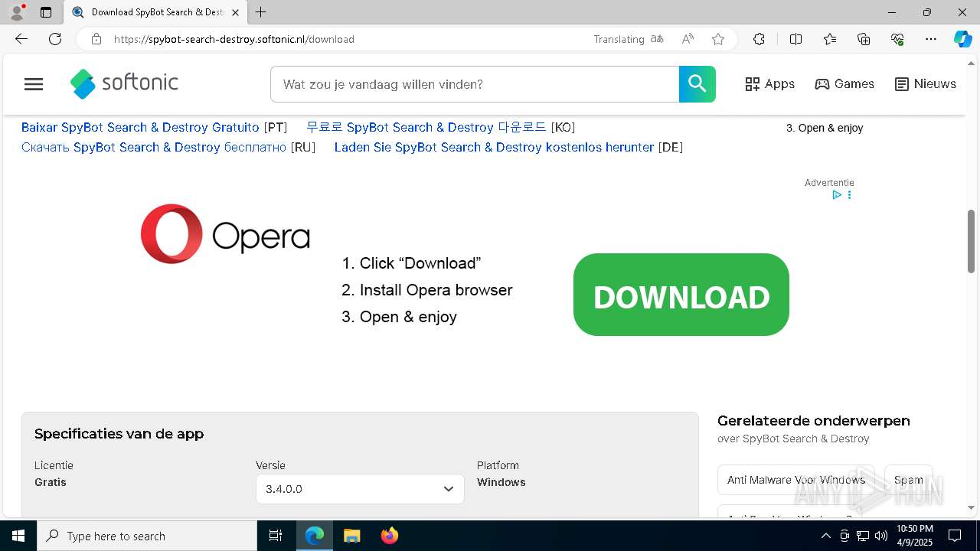Open the Korean SpyBot download link

tap(426, 127)
